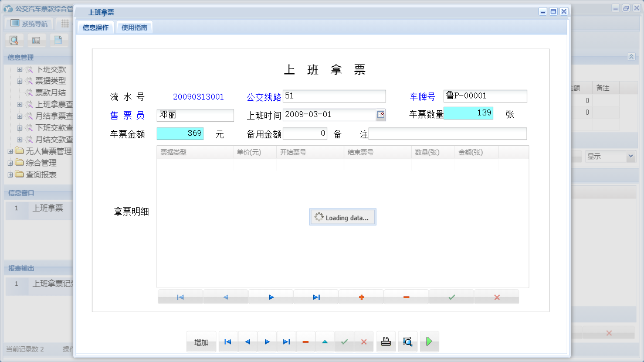644x362 pixels.
Task: Open the calendar picker for 上班时间
Action: click(381, 115)
